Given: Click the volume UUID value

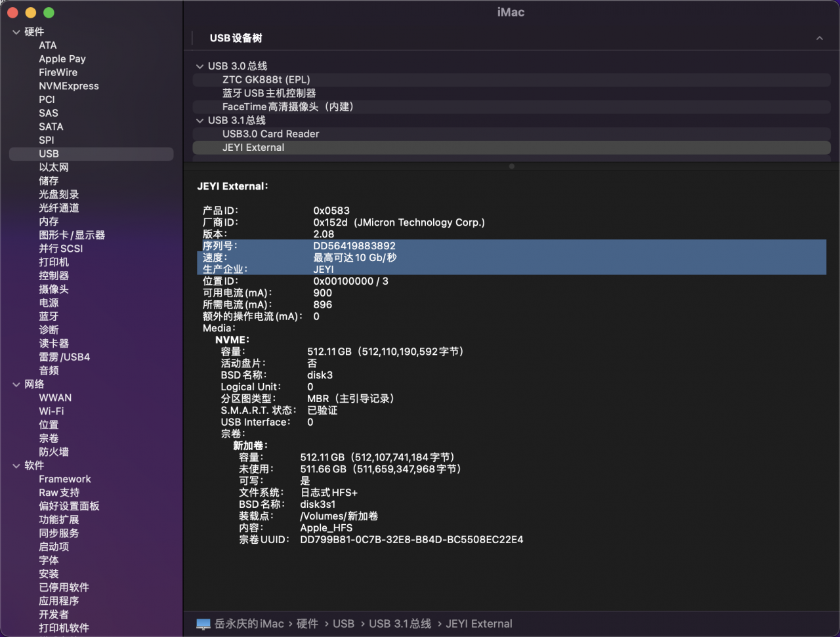Looking at the screenshot, I should point(411,540).
